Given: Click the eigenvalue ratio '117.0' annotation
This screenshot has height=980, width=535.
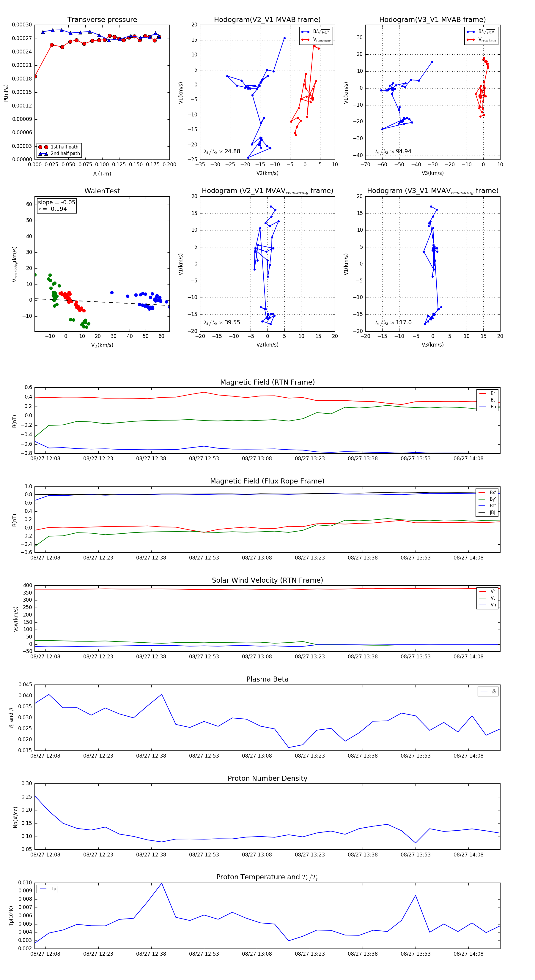Looking at the screenshot, I should (393, 323).
